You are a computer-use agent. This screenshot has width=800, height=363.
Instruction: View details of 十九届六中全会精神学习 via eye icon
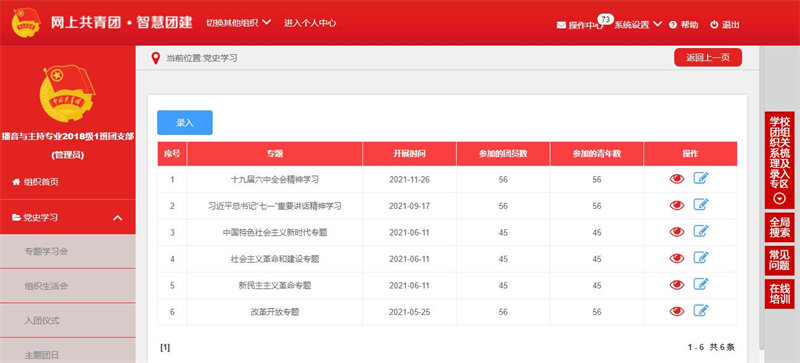click(x=677, y=179)
